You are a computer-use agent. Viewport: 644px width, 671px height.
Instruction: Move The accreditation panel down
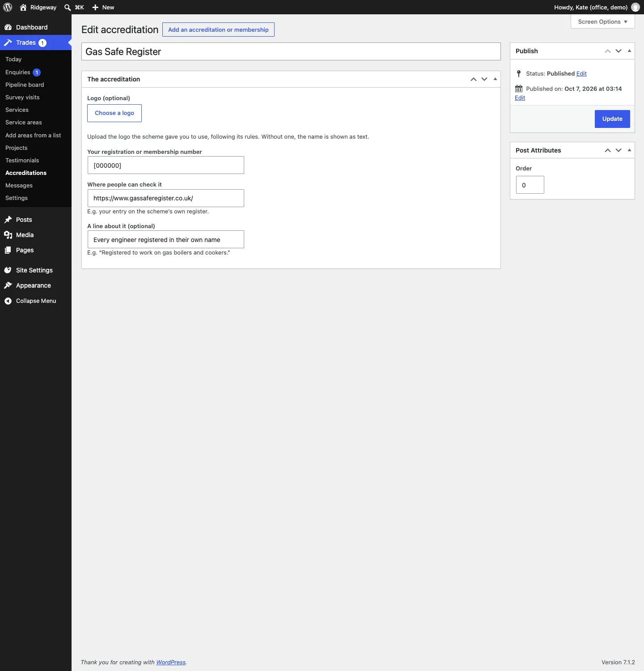tap(484, 79)
